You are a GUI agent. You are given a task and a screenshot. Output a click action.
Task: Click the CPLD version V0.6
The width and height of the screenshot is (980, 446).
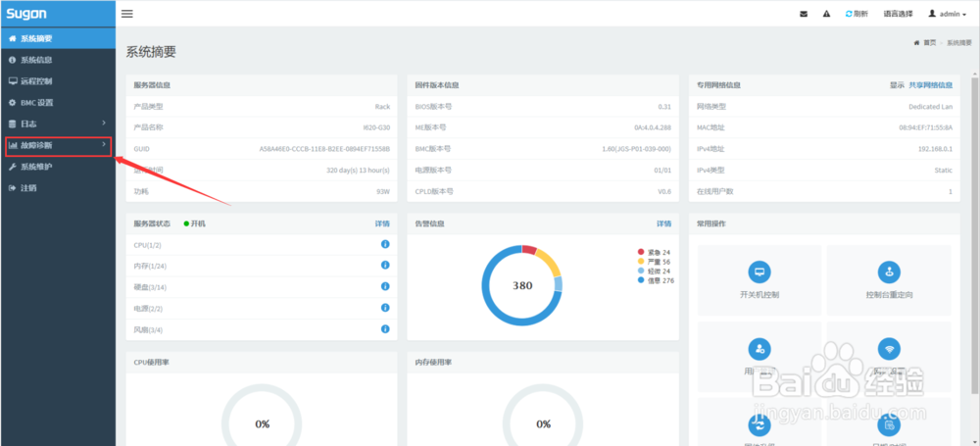coord(664,191)
